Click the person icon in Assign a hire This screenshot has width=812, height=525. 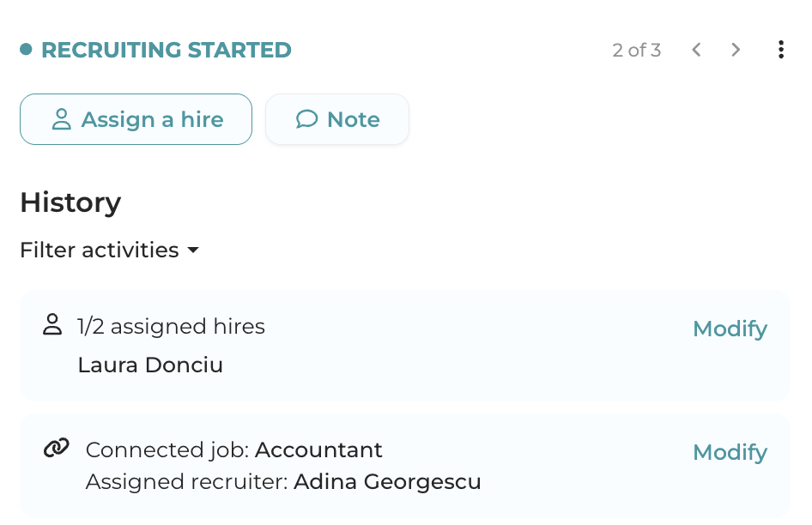61,119
